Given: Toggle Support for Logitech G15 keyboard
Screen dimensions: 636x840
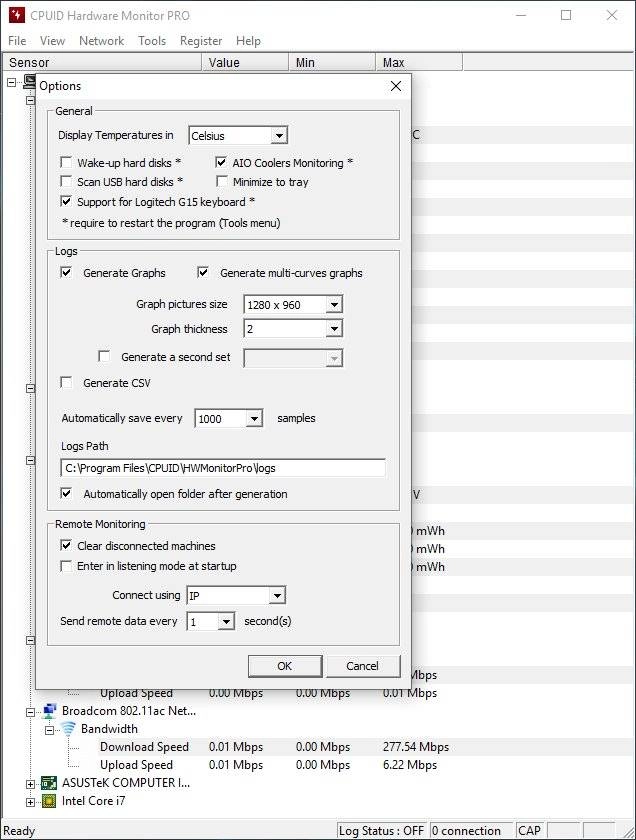Looking at the screenshot, I should pos(66,201).
